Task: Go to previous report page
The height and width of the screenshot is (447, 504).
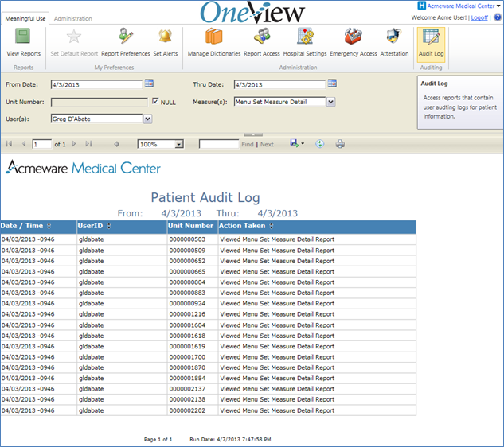Action: [23, 144]
